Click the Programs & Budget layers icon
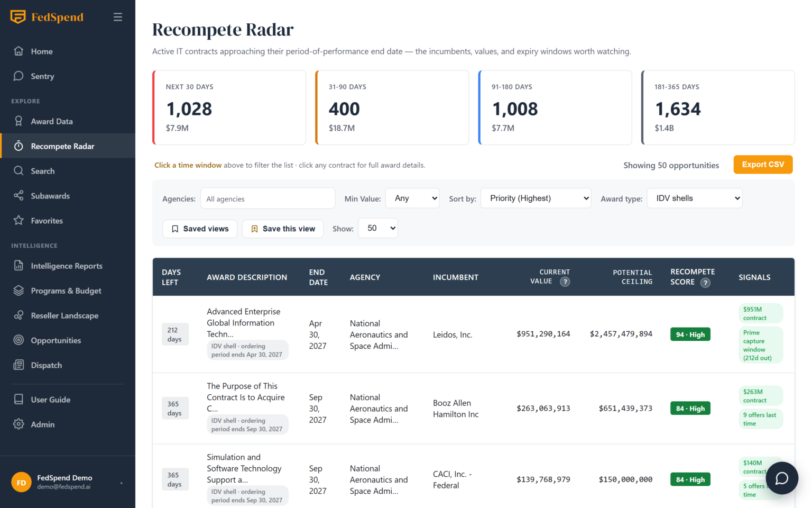Image resolution: width=812 pixels, height=508 pixels. tap(19, 291)
